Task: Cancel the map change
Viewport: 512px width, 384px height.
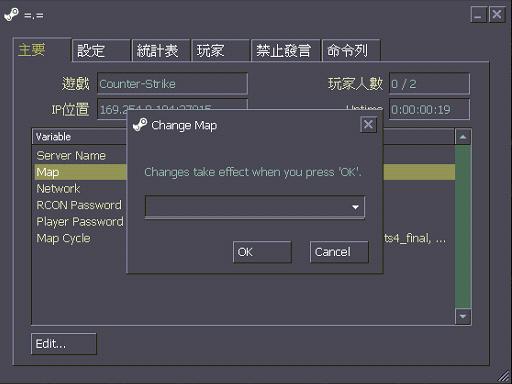Action: [x=339, y=252]
